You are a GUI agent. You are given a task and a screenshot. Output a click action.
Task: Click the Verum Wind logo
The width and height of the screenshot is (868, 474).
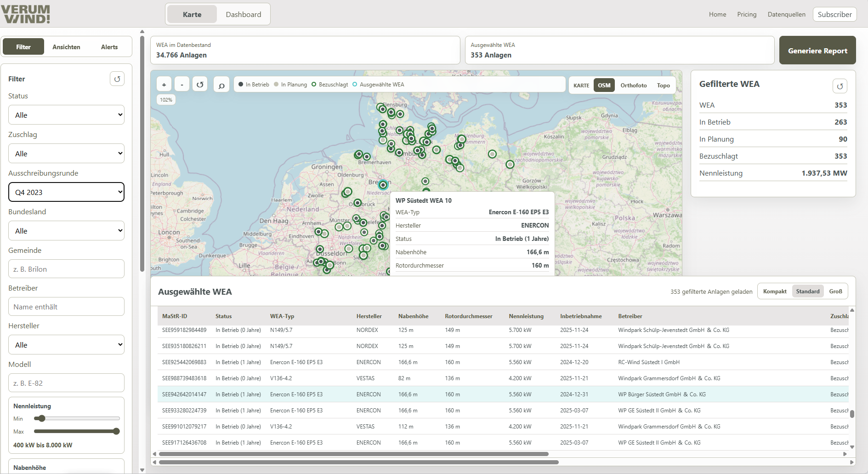pyautogui.click(x=25, y=14)
